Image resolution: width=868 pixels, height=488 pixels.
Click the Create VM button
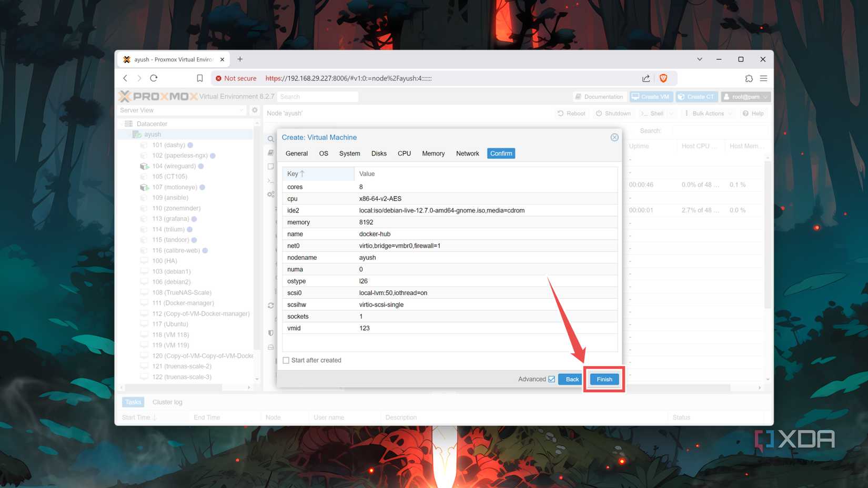point(651,97)
